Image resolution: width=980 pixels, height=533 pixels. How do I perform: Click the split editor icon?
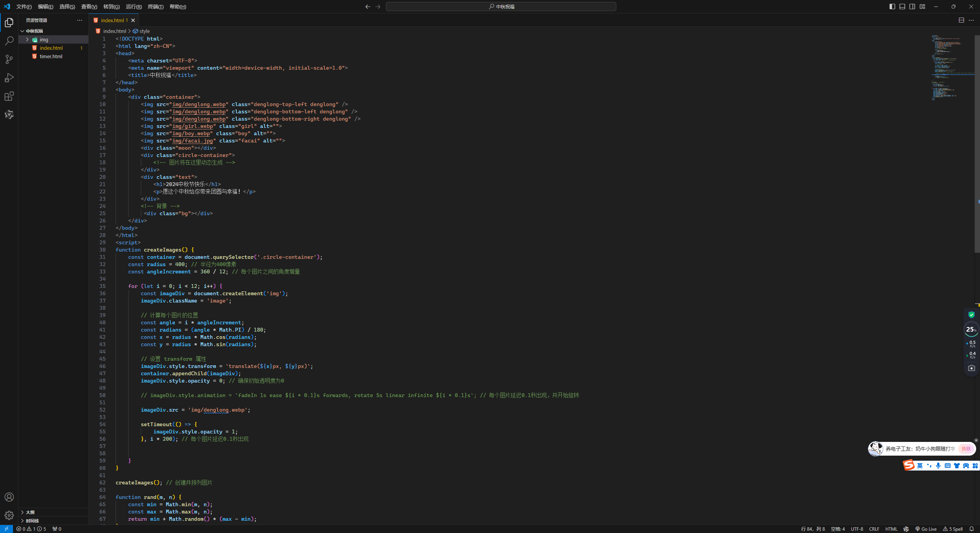[961, 20]
